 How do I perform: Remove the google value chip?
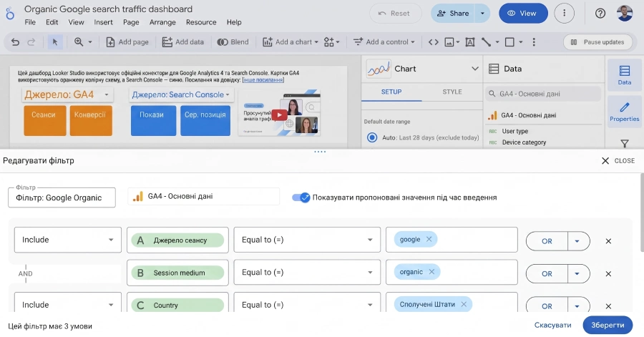tap(429, 239)
